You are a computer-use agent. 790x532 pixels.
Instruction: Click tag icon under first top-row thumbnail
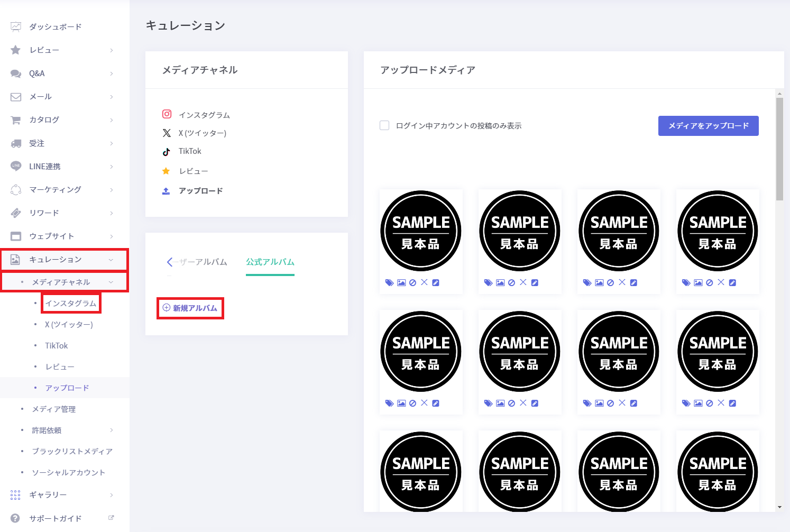389,283
